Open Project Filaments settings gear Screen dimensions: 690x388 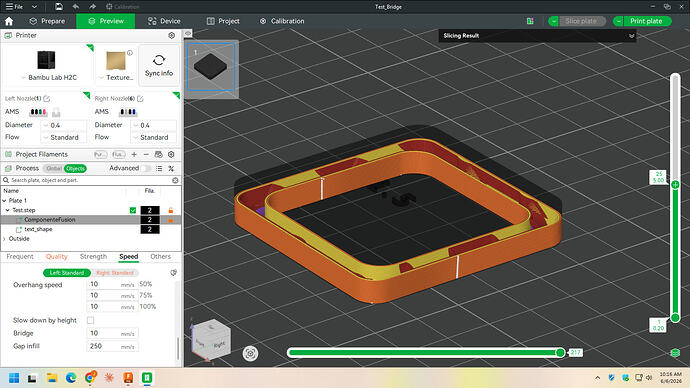tap(171, 154)
